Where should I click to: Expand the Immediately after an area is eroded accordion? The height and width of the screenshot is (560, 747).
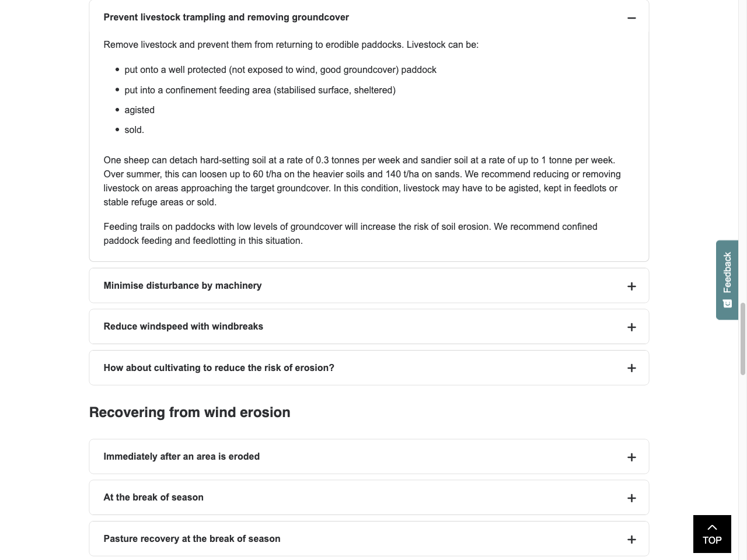(368, 457)
